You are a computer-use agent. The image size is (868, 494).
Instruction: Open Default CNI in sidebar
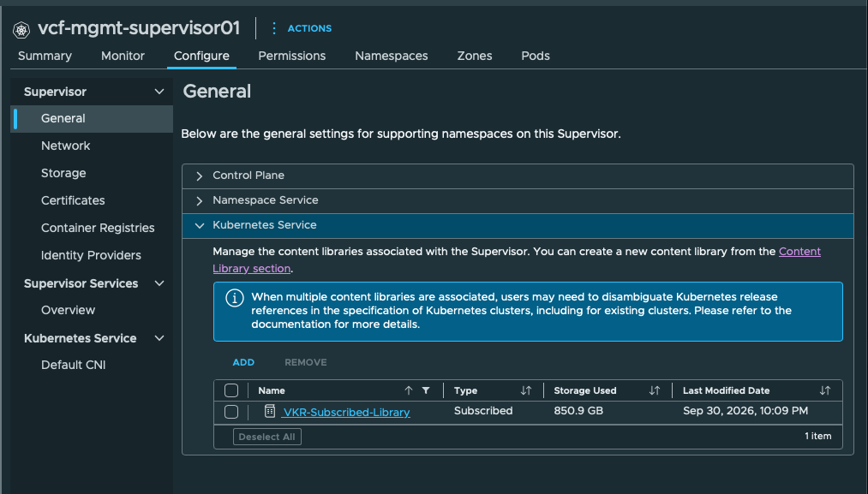pos(73,365)
